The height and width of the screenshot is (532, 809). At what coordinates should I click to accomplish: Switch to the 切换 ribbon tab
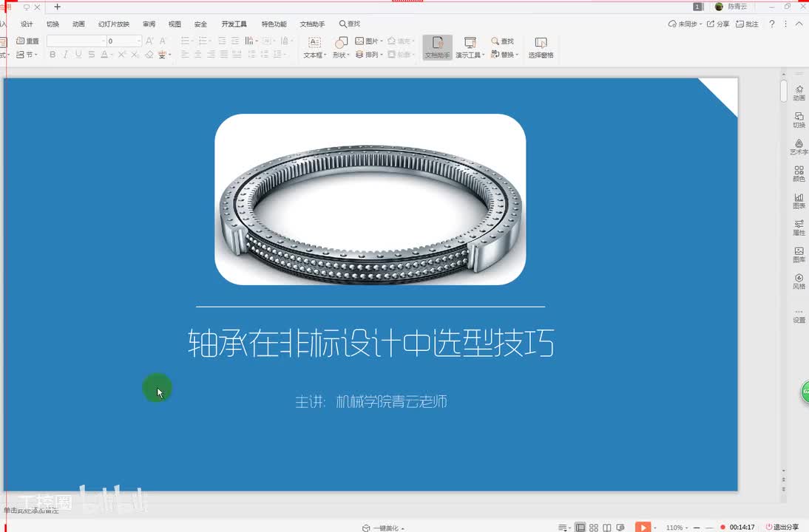[53, 24]
